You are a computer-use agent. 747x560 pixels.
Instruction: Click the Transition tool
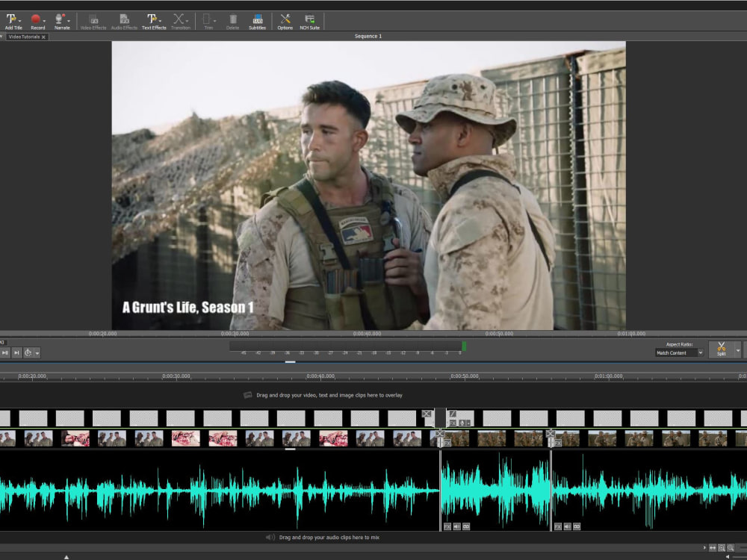179,22
